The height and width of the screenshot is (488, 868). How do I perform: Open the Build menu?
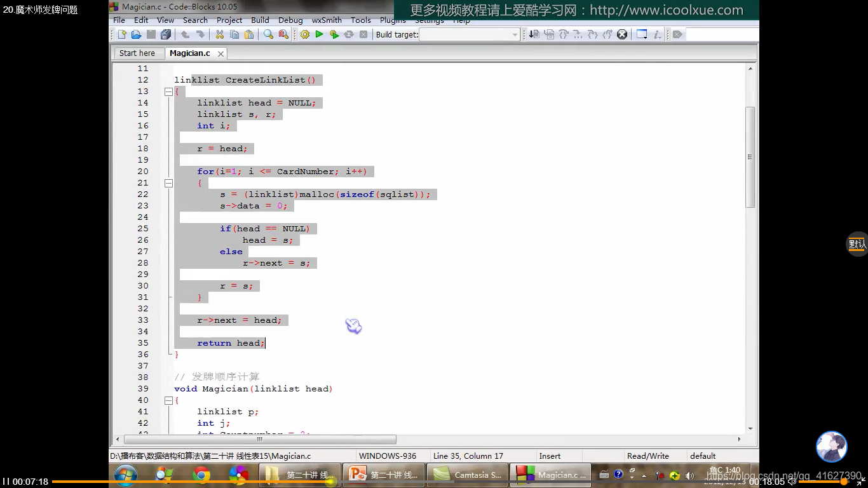[x=260, y=20]
